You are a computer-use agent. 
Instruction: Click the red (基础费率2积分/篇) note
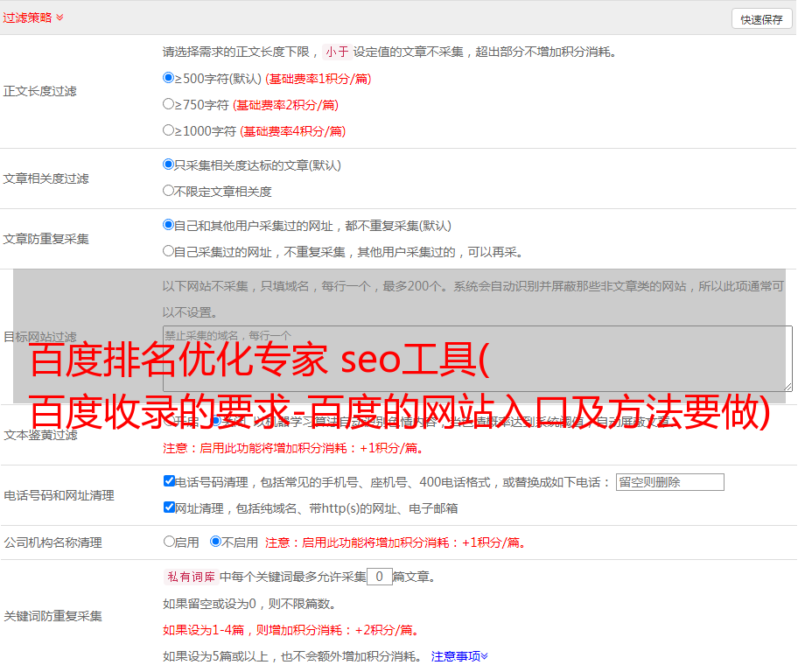(286, 105)
